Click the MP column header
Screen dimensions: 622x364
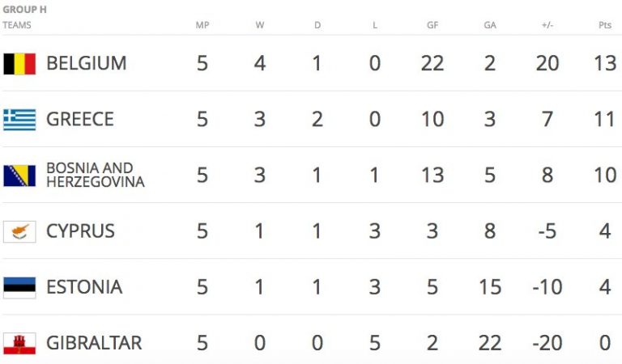point(202,25)
